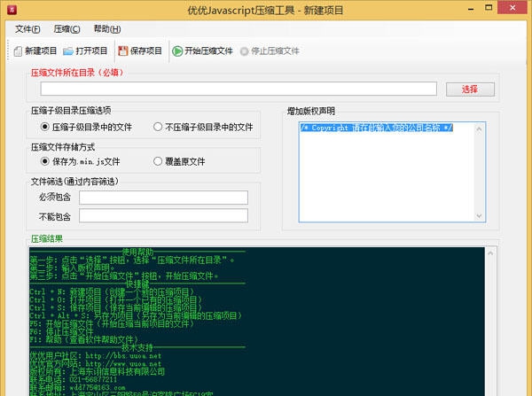Click result console scroll up arrow
Screen dimensions: 532x396
490,252
